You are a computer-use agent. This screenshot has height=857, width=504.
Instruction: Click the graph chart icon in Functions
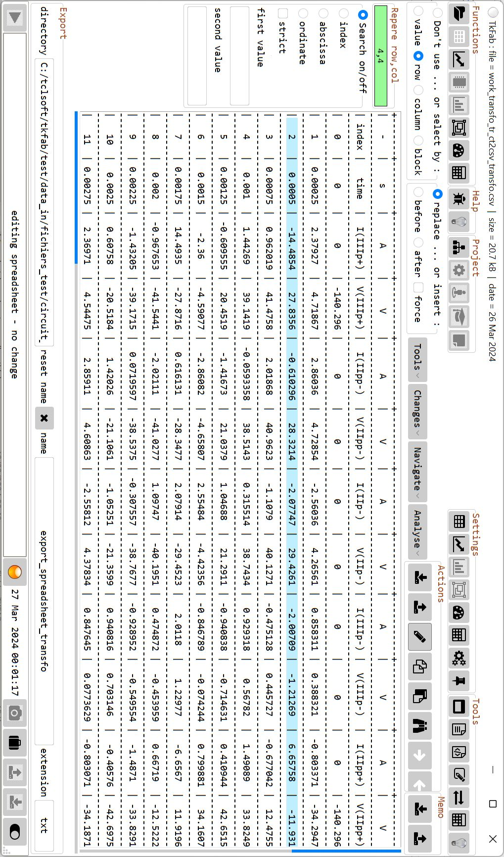pyautogui.click(x=459, y=59)
